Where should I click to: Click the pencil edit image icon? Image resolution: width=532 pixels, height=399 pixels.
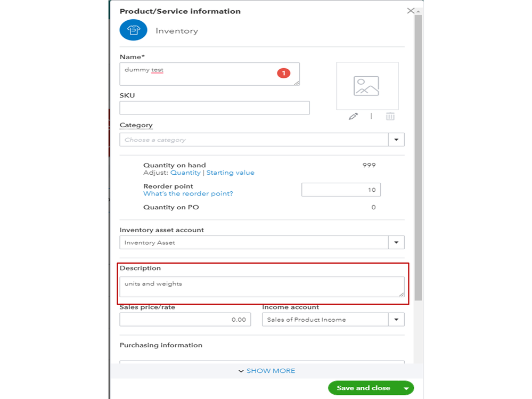tap(353, 116)
